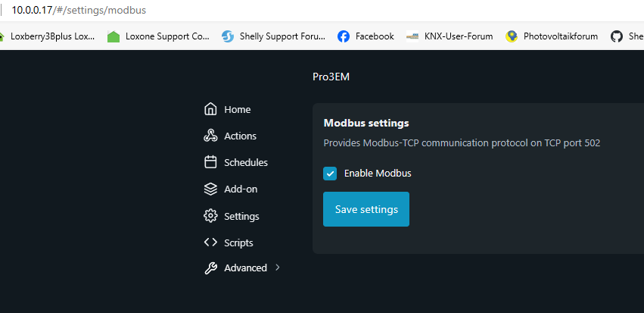Select the Actions sidebar entry
Viewport: 644px width, 313px height.
(240, 136)
